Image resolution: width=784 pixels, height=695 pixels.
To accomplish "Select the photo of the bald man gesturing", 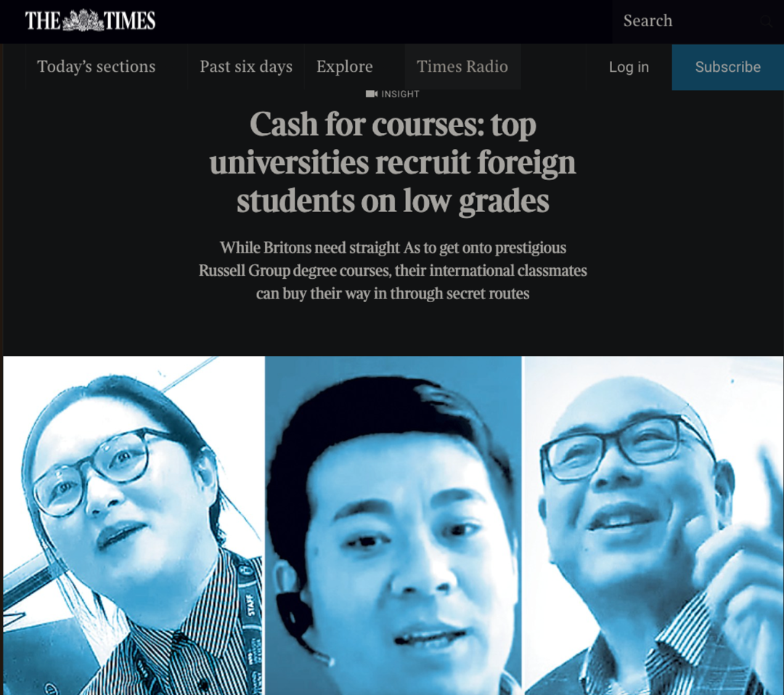I will point(653,525).
